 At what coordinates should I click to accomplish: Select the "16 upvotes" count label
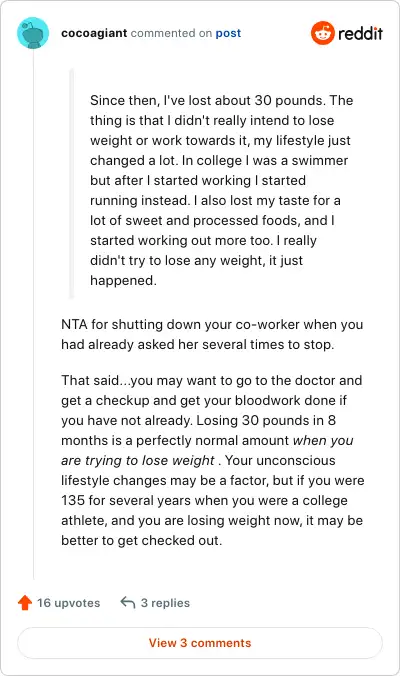coord(69,603)
